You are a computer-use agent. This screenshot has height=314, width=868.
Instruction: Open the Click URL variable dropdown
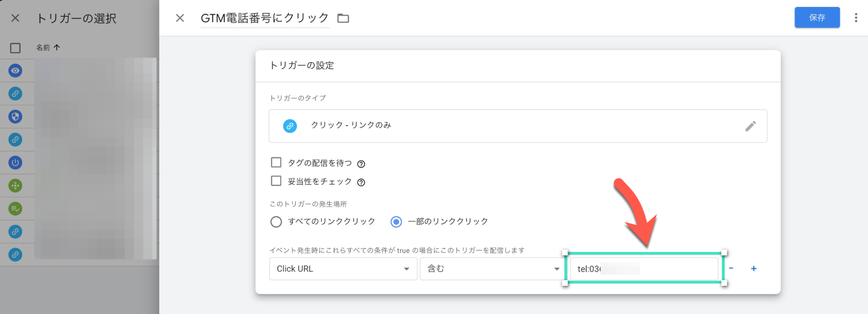point(343,269)
